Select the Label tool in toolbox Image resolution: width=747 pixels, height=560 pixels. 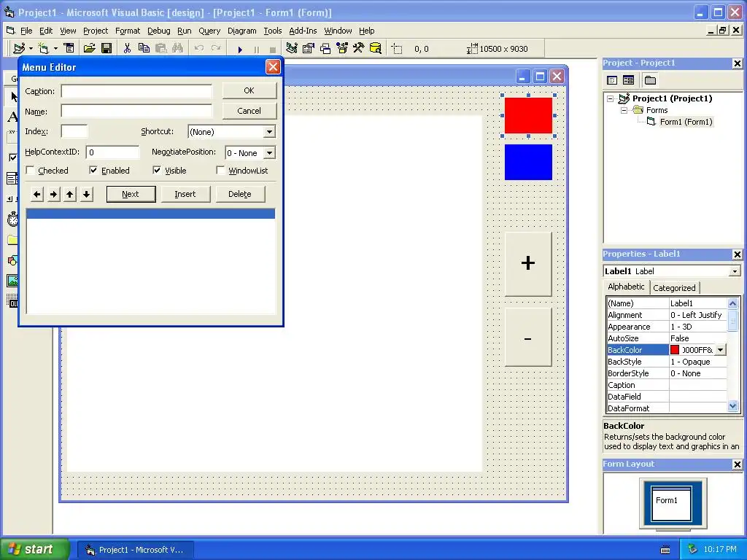pos(12,117)
